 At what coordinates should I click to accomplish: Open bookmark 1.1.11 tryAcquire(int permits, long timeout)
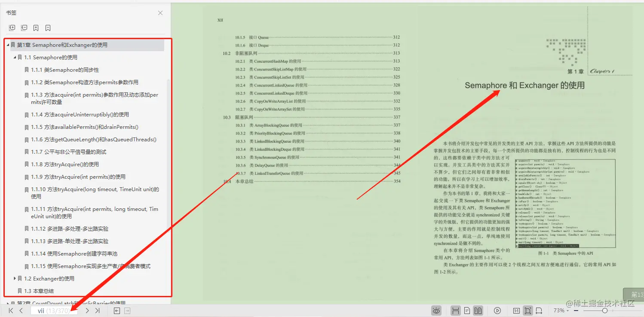pos(95,213)
